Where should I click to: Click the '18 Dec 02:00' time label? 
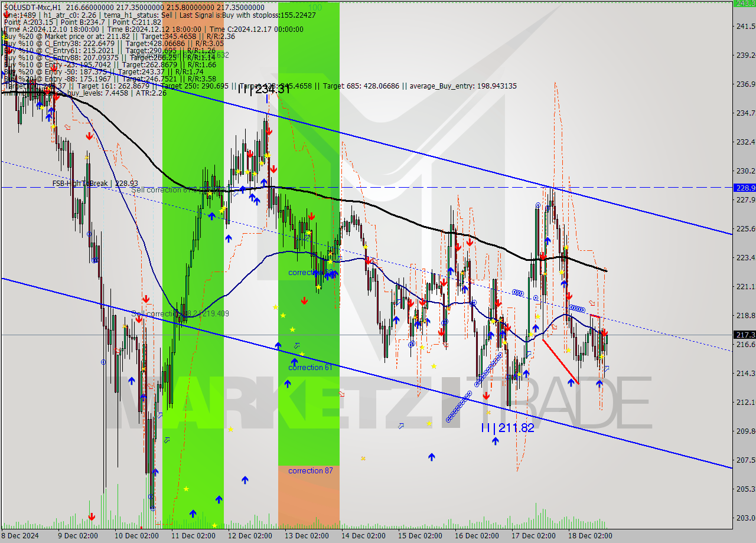pos(590,536)
